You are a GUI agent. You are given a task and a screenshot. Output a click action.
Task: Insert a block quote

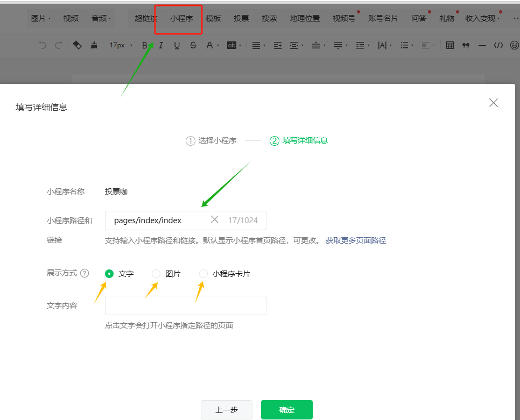[466, 45]
